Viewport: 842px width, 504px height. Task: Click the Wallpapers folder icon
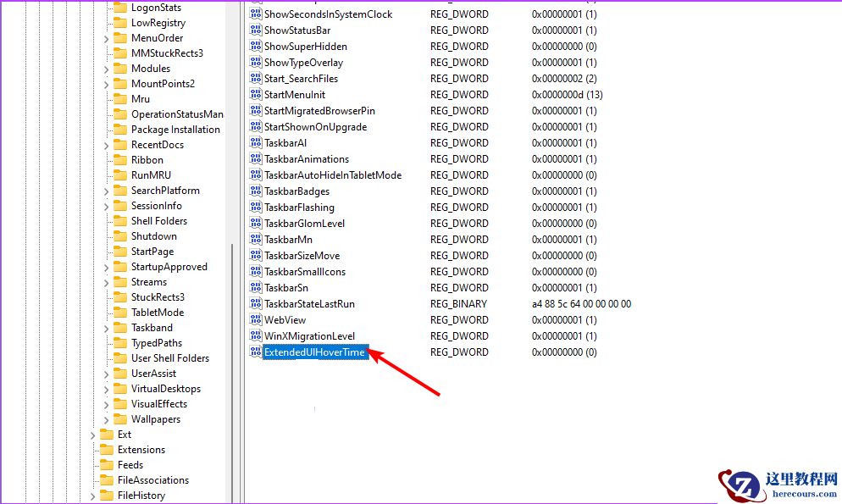[120, 419]
